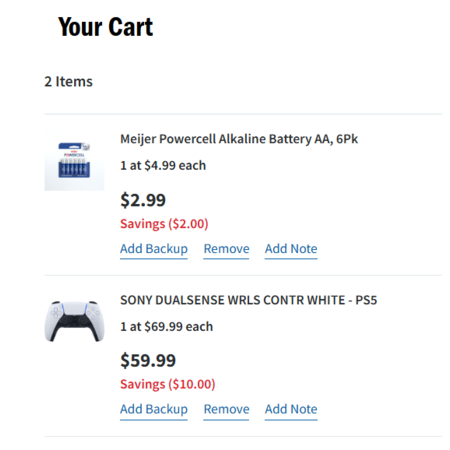Click the Your Cart heading

pyautogui.click(x=105, y=27)
